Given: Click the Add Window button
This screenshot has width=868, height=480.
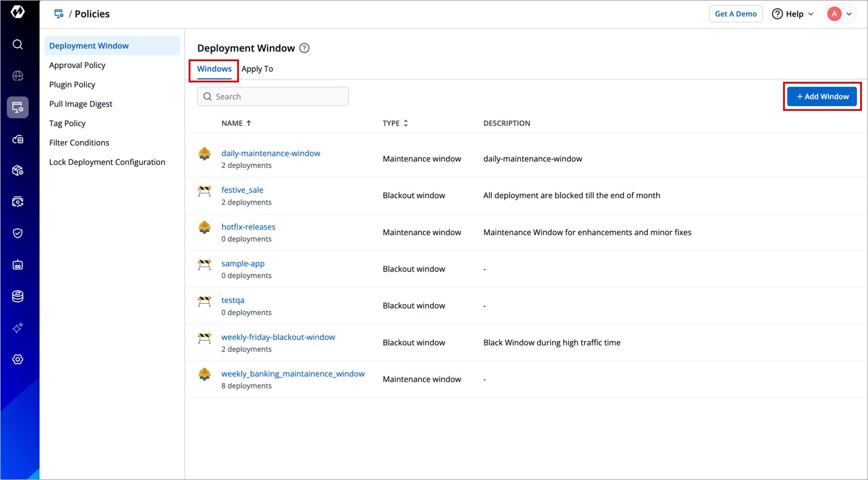Looking at the screenshot, I should tap(822, 96).
